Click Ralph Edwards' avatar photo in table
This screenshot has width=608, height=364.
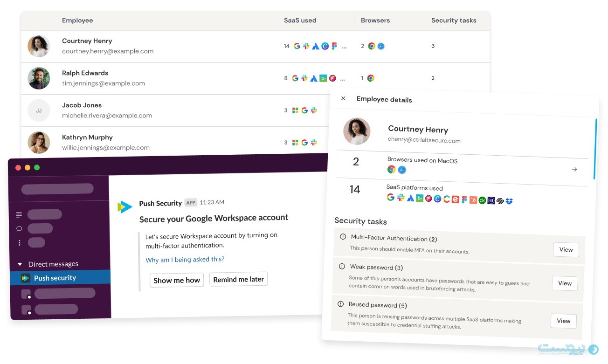click(x=39, y=78)
